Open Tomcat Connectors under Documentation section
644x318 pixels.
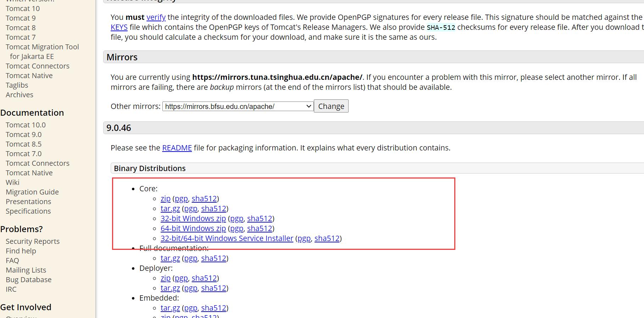(x=38, y=163)
